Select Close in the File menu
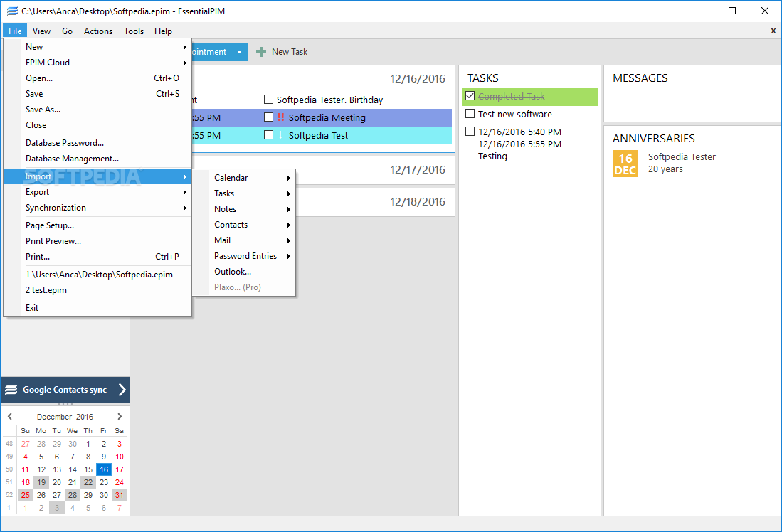The width and height of the screenshot is (782, 532). (x=97, y=125)
